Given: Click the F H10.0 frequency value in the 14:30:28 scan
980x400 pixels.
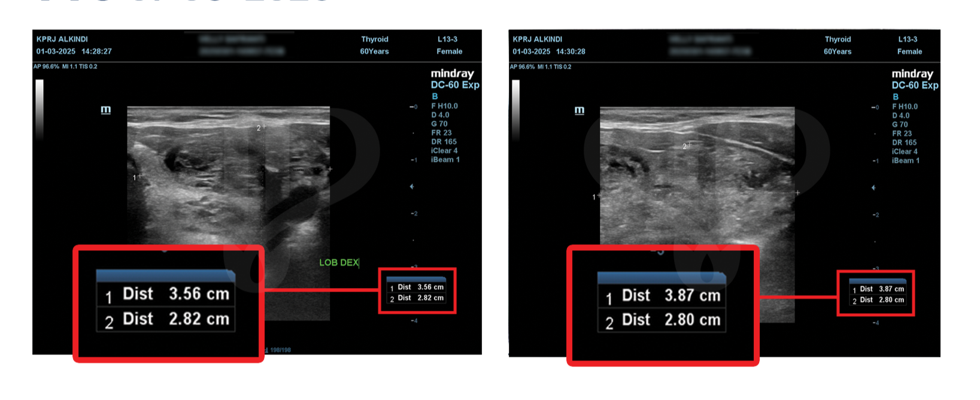Looking at the screenshot, I should [x=905, y=107].
